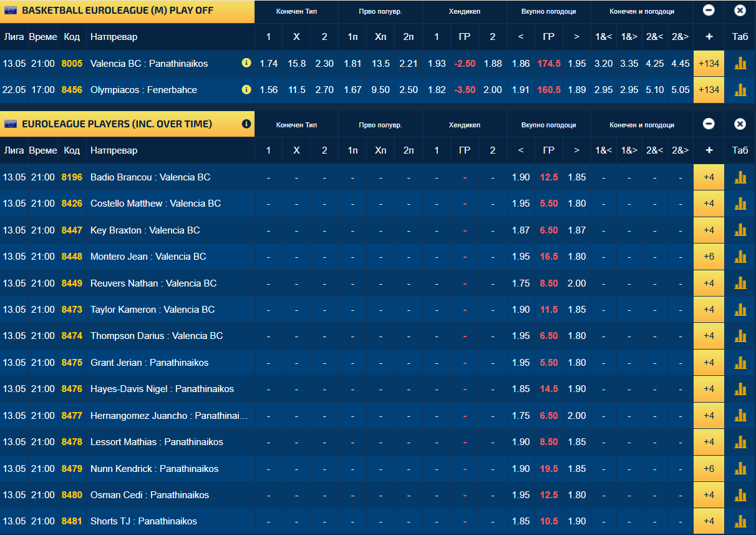Click Taylor Kameron : Valencia BC name
This screenshot has height=535, width=756.
coord(152,310)
